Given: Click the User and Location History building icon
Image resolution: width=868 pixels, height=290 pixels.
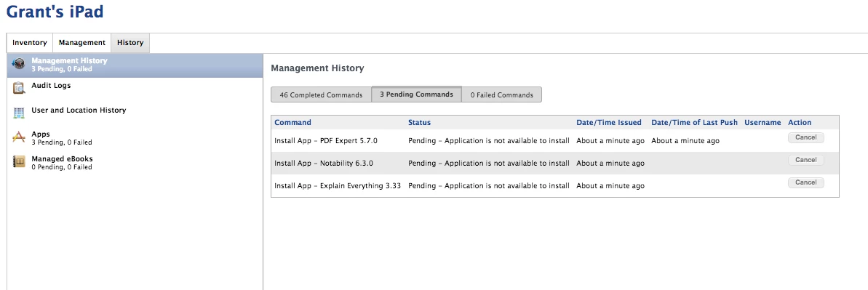Looking at the screenshot, I should [x=19, y=113].
